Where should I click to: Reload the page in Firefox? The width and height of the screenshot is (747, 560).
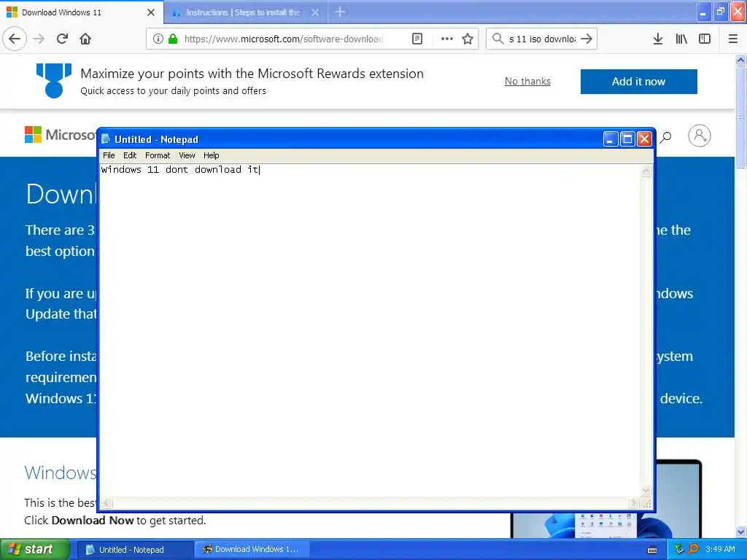point(62,39)
